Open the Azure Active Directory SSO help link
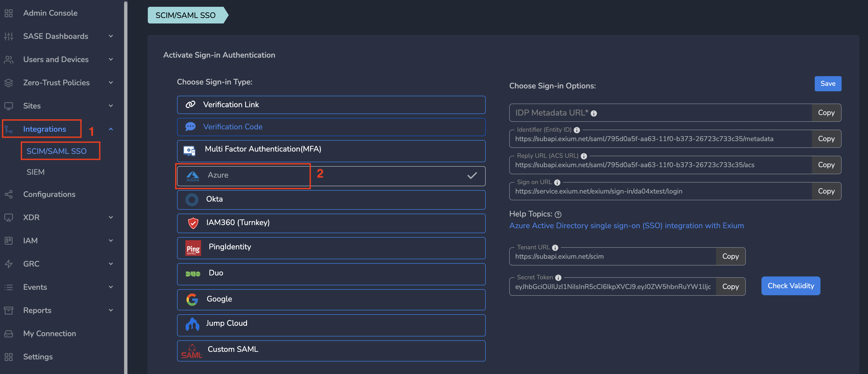The height and width of the screenshot is (374, 868). click(626, 226)
